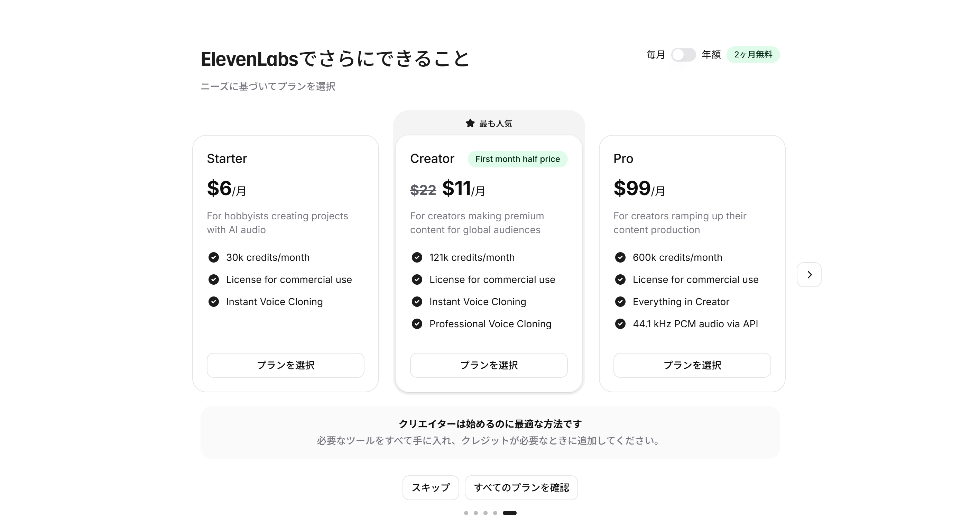
Task: Select 年額 billing label
Action: point(711,54)
